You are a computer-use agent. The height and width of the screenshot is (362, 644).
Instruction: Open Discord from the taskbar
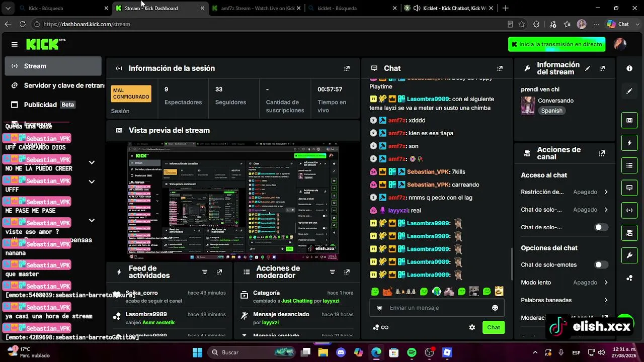coord(341,352)
